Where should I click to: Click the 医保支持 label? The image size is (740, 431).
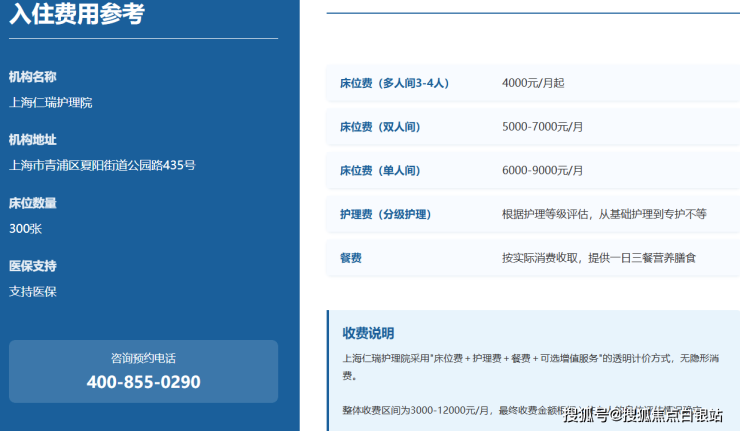pyautogui.click(x=33, y=266)
